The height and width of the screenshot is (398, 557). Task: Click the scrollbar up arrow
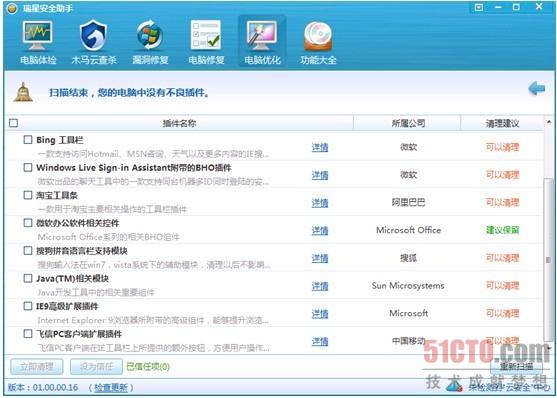click(x=549, y=122)
